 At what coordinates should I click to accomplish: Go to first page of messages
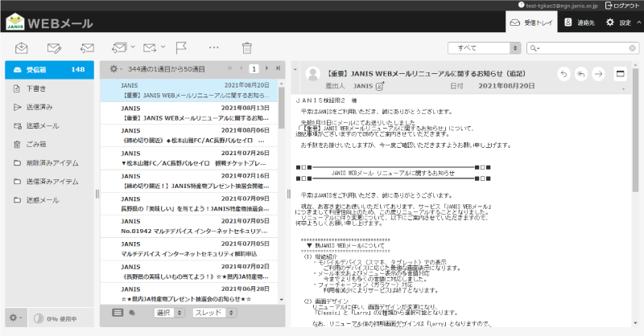click(x=229, y=68)
